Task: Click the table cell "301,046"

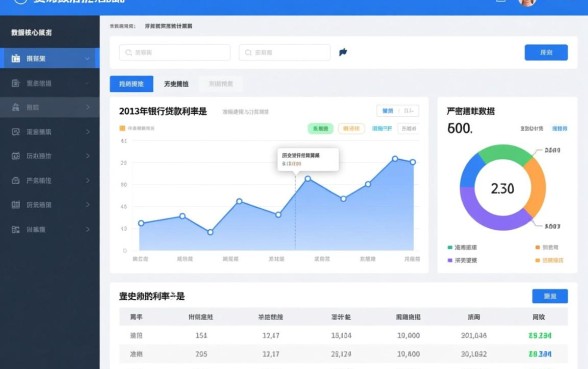Action: click(474, 335)
